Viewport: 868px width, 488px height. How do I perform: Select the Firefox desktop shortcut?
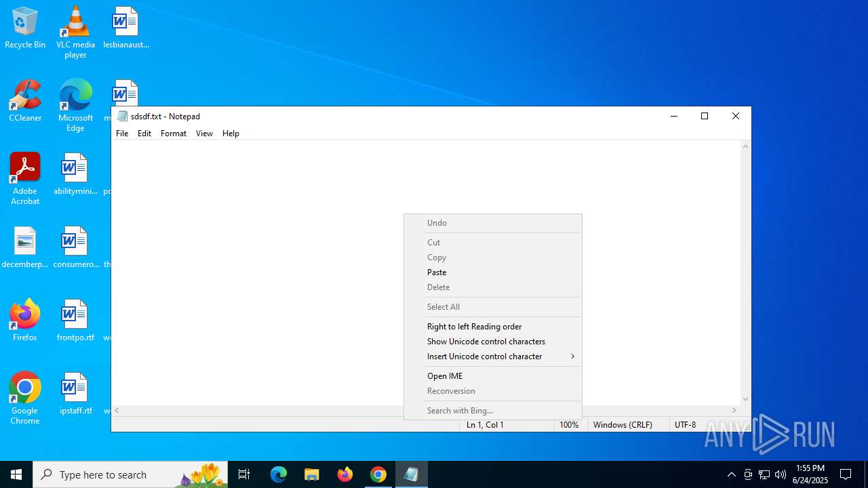point(25,321)
